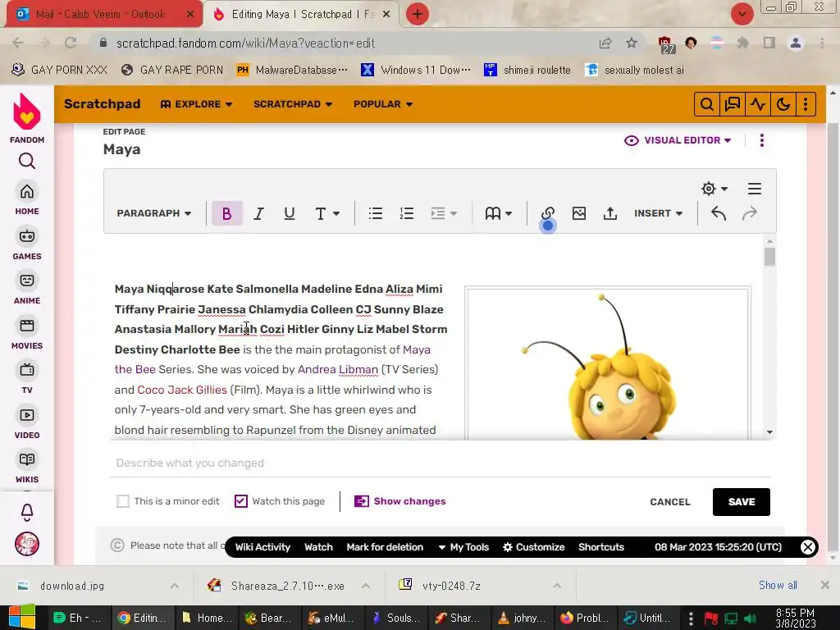The height and width of the screenshot is (630, 840).
Task: Open Wiki Activity in bottom toolbar
Action: (262, 547)
